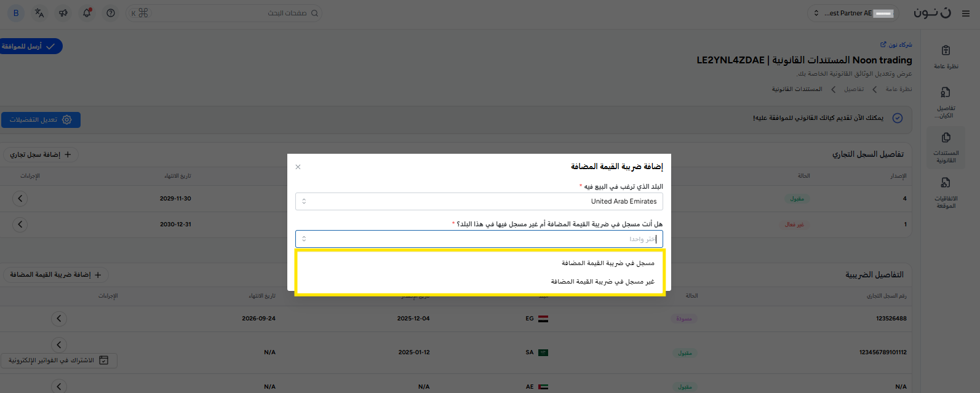Open the نظرة عامة sidebar item

point(946,56)
